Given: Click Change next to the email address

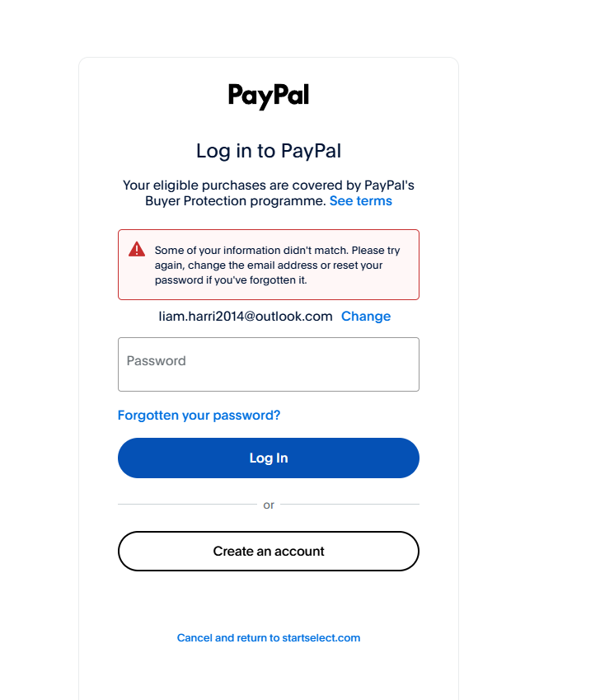Looking at the screenshot, I should pyautogui.click(x=366, y=316).
